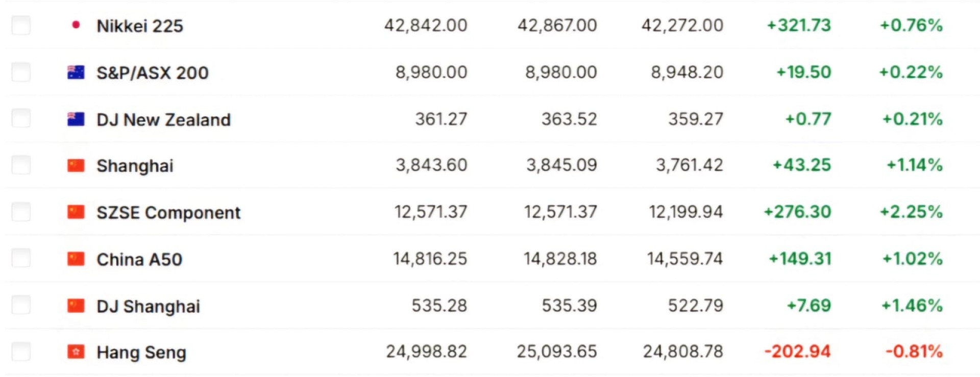Click the Australia flag next to S&P/ASX 200
980x377 pixels.
click(76, 73)
